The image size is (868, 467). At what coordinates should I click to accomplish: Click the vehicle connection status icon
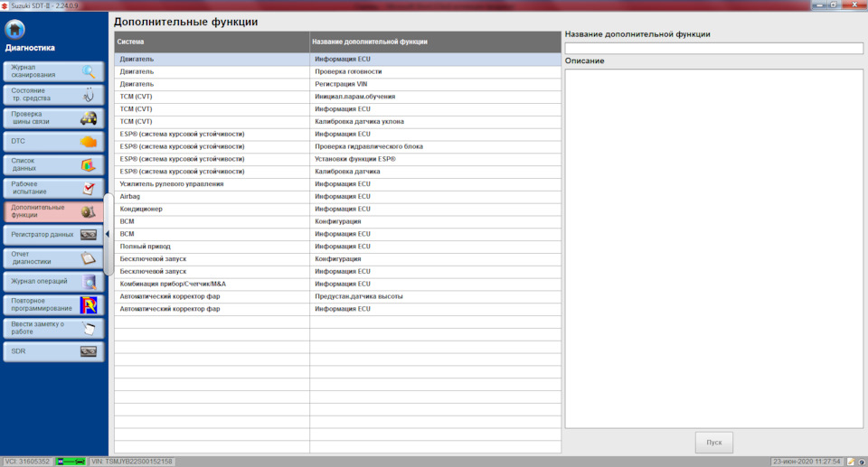[71, 462]
